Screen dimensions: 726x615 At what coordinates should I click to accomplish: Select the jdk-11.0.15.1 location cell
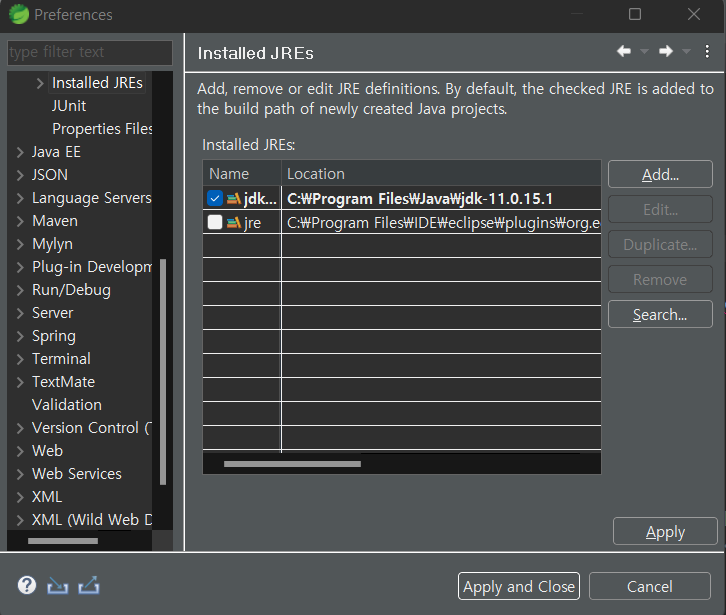441,199
